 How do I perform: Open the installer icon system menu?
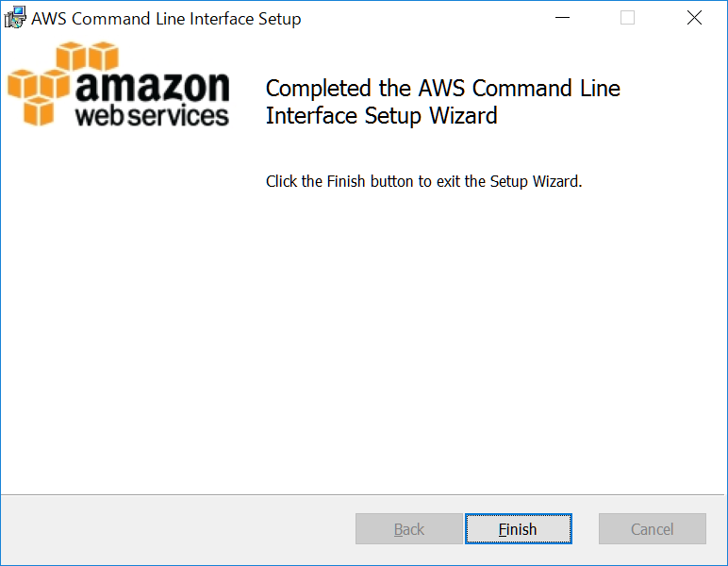[x=15, y=18]
